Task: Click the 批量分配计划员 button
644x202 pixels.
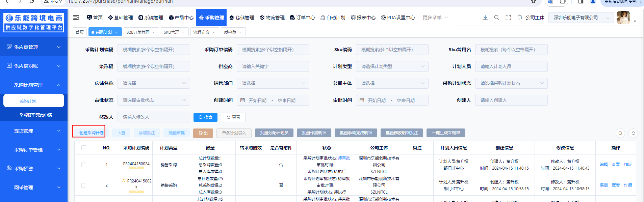Action: point(274,133)
